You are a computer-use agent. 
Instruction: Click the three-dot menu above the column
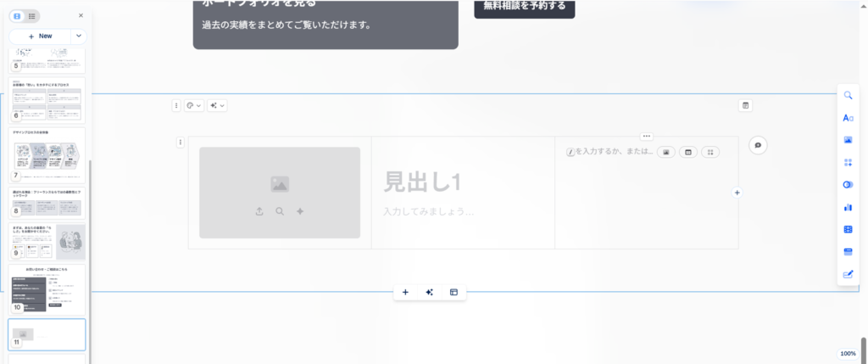647,136
